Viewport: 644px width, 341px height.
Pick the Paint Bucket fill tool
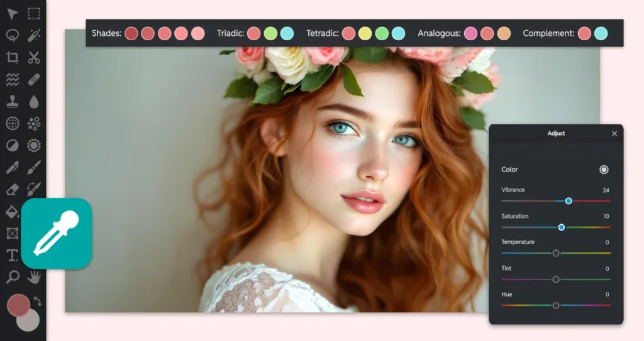(x=13, y=212)
